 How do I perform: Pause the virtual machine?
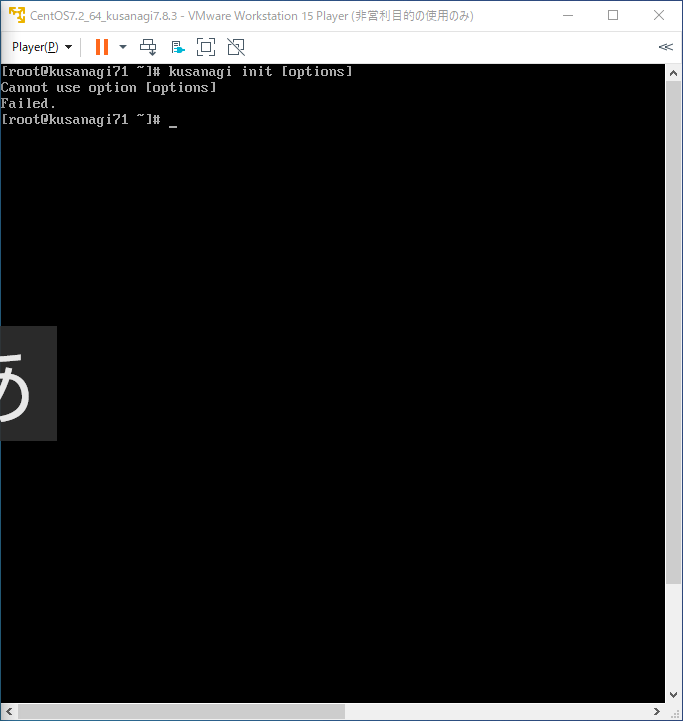[102, 47]
